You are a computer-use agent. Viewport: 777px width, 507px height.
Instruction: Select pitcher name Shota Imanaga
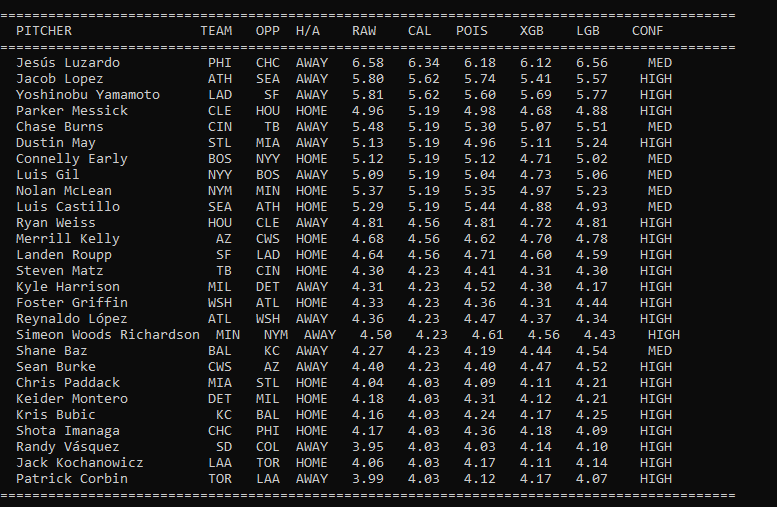[68, 431]
